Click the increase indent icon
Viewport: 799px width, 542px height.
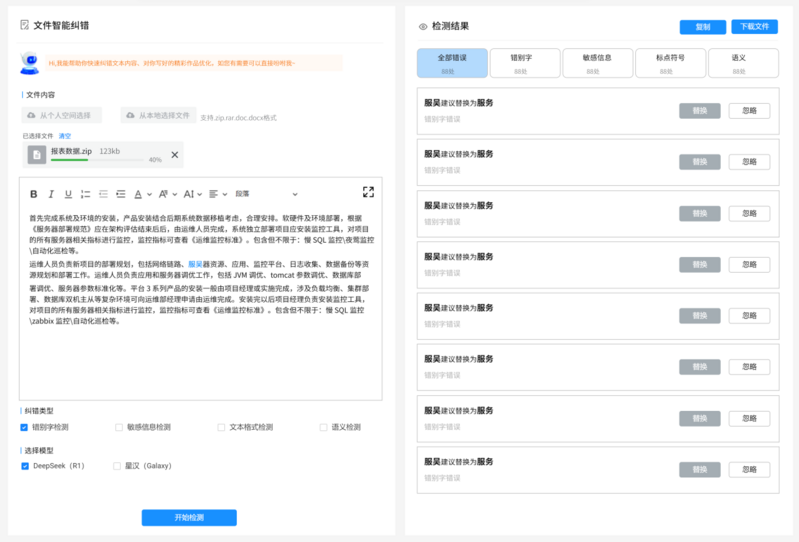pos(121,194)
